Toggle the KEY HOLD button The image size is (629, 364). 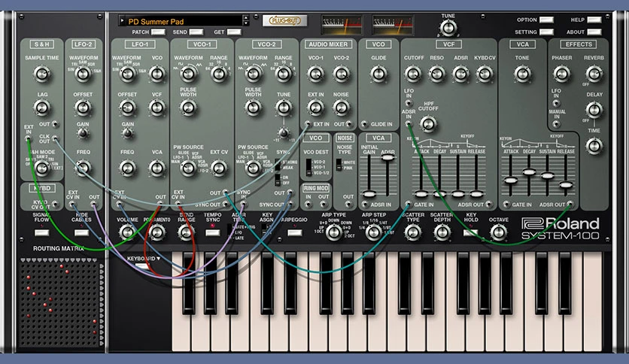[x=470, y=233]
